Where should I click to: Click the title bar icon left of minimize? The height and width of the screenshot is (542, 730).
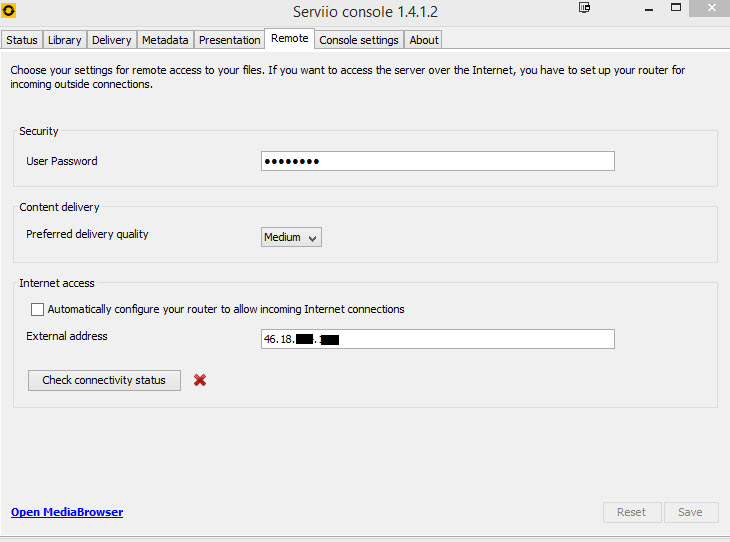coord(585,8)
